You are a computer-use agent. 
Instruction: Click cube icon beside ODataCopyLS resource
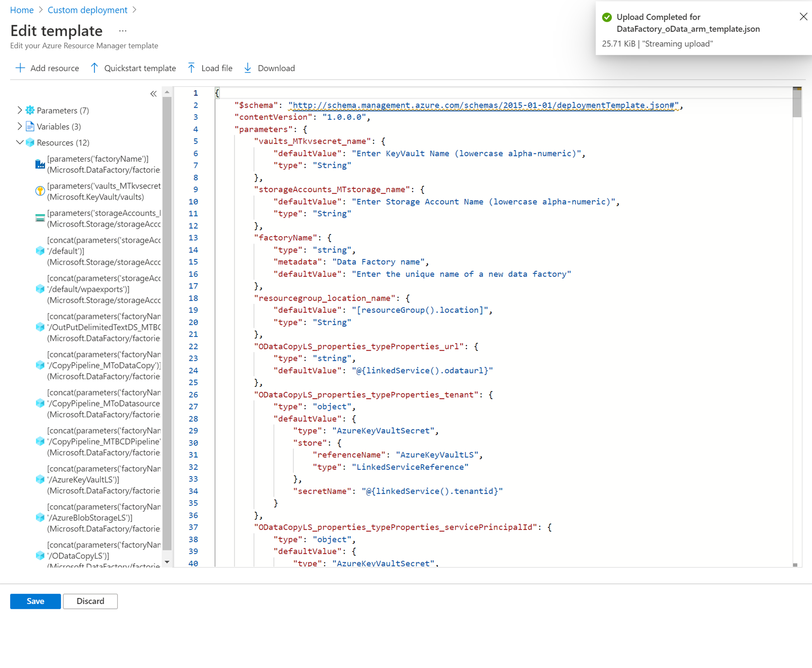pos(40,556)
